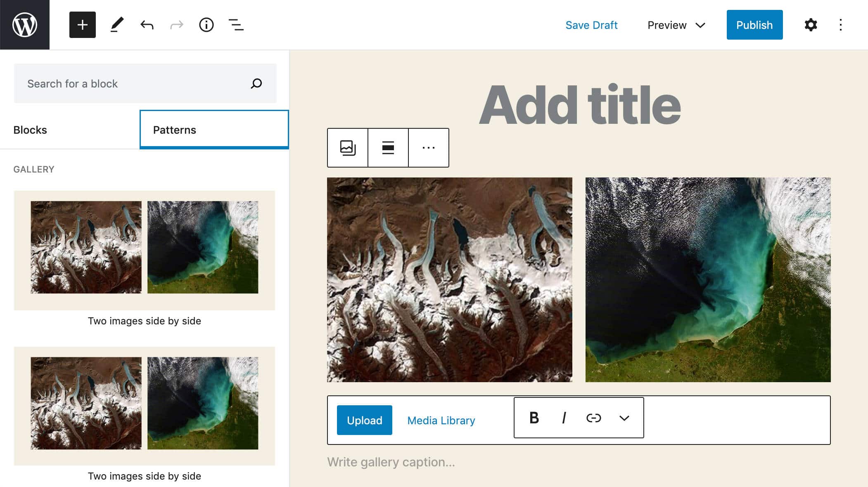Select the Edit (pen) tool
The height and width of the screenshot is (487, 868).
pyautogui.click(x=117, y=24)
